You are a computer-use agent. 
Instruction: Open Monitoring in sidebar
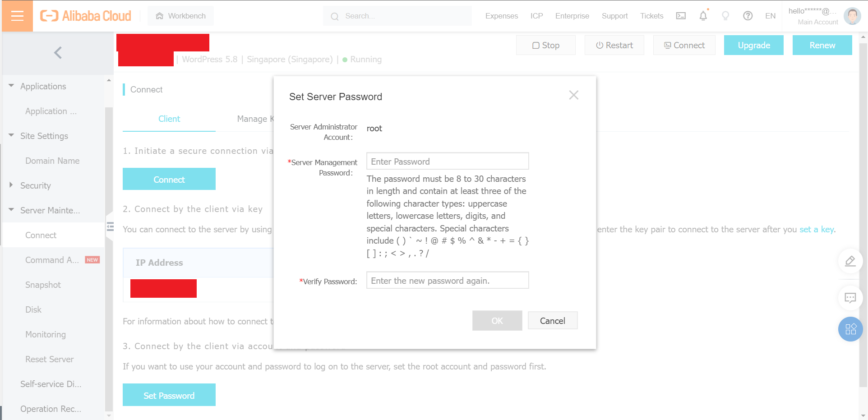(46, 334)
